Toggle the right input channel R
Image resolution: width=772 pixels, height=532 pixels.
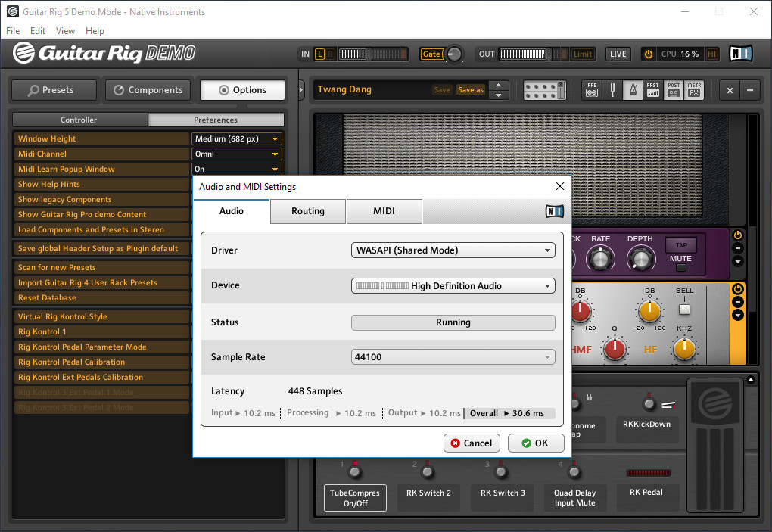330,54
